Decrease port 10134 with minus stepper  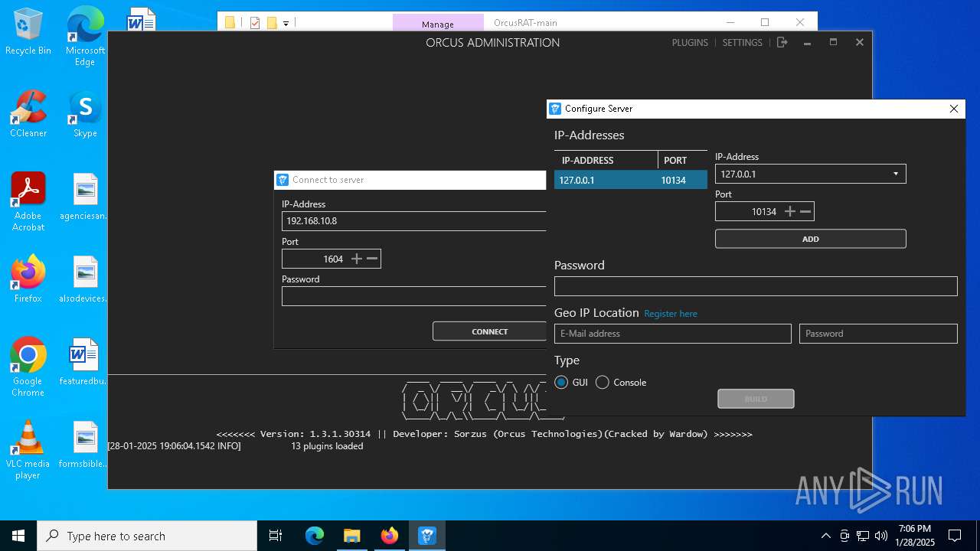point(805,212)
